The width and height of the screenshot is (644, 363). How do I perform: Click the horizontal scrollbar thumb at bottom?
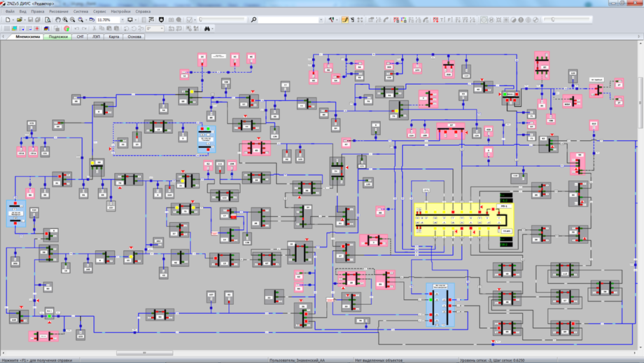[x=144, y=353]
